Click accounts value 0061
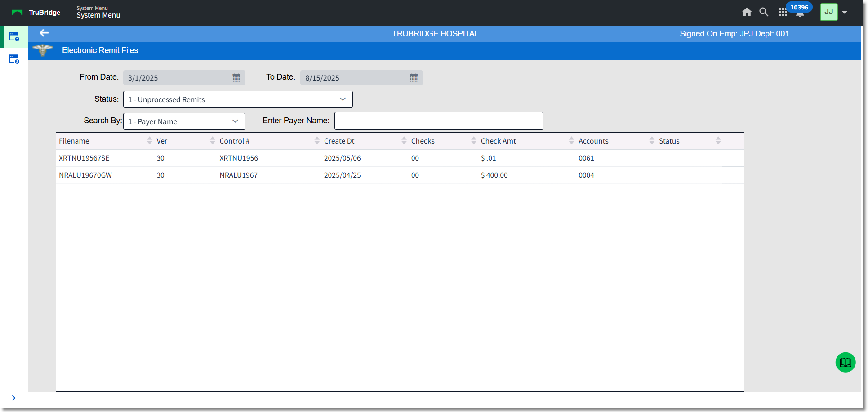 (586, 158)
